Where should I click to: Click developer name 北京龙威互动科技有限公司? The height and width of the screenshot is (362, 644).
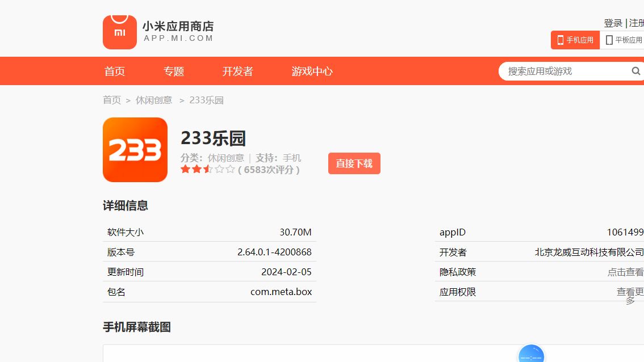pyautogui.click(x=589, y=252)
